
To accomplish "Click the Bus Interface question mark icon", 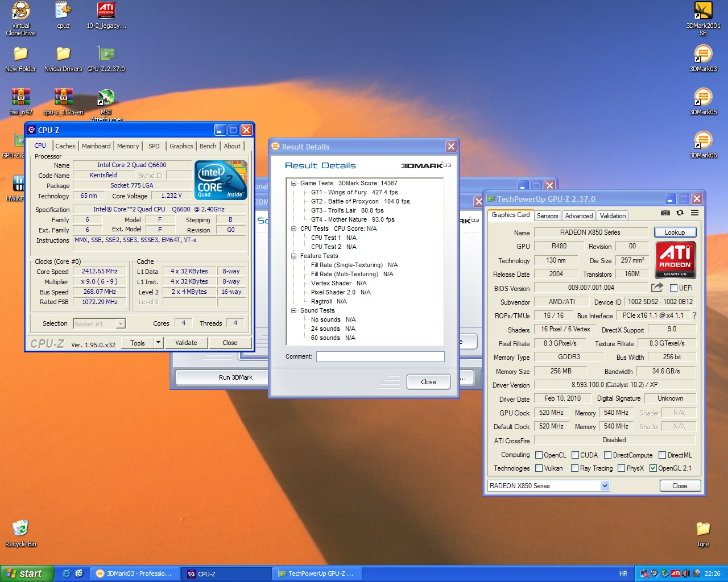I will [x=694, y=315].
